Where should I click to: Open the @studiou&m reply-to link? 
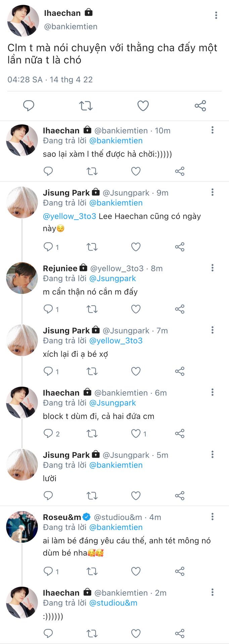click(113, 603)
